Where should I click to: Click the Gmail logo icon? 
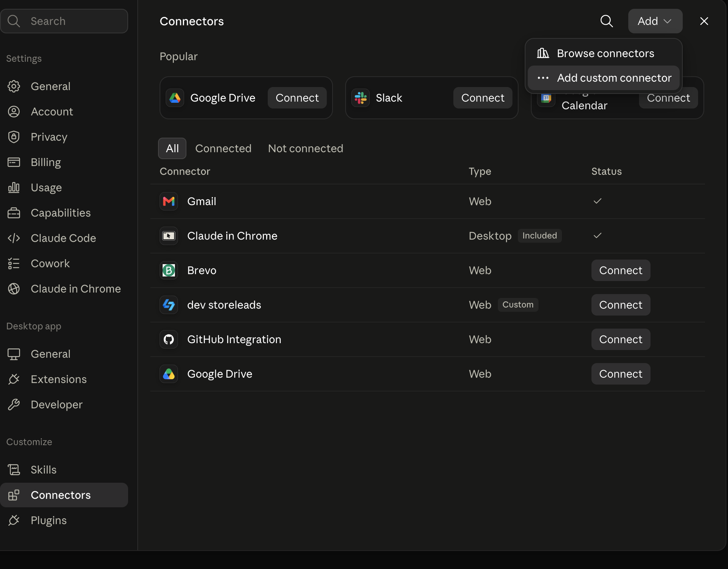coord(169,201)
